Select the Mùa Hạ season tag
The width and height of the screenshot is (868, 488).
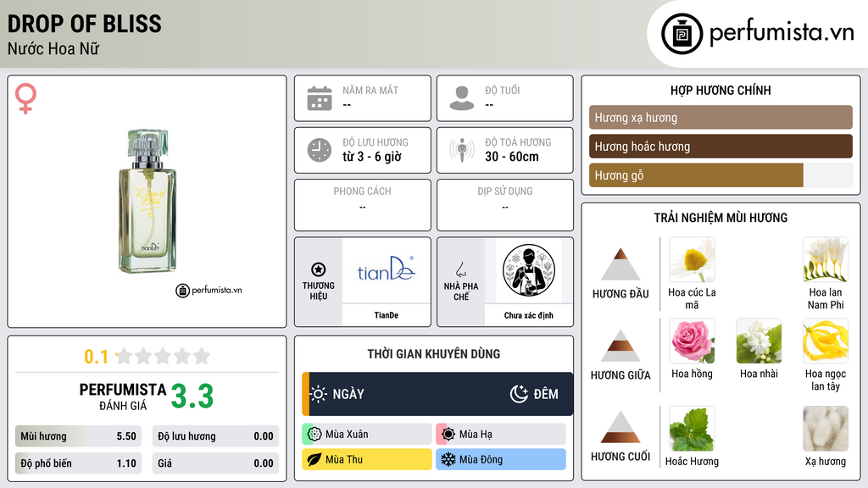[501, 435]
